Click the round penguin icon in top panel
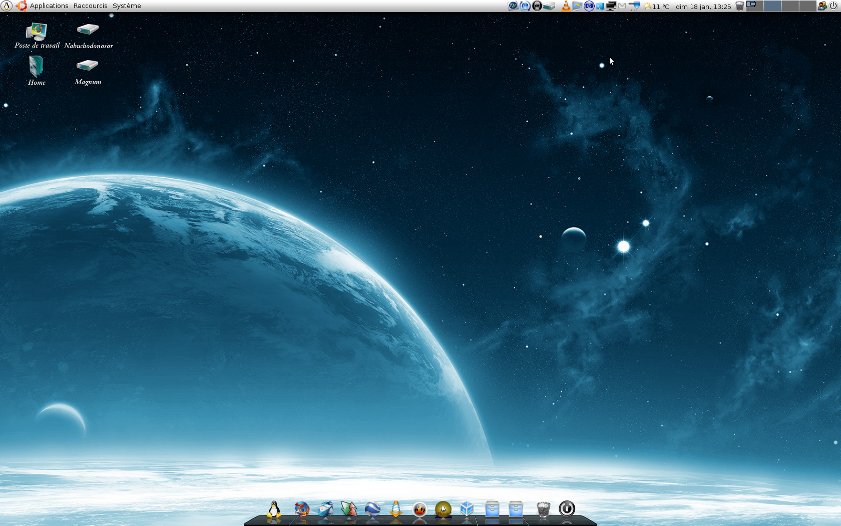The height and width of the screenshot is (526, 841). coord(6,5)
